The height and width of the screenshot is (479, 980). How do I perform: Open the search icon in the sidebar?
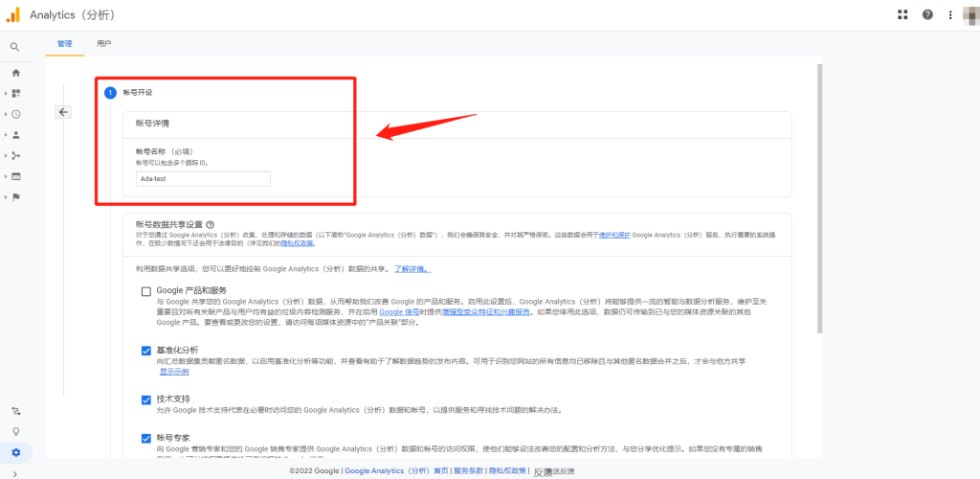click(x=15, y=47)
